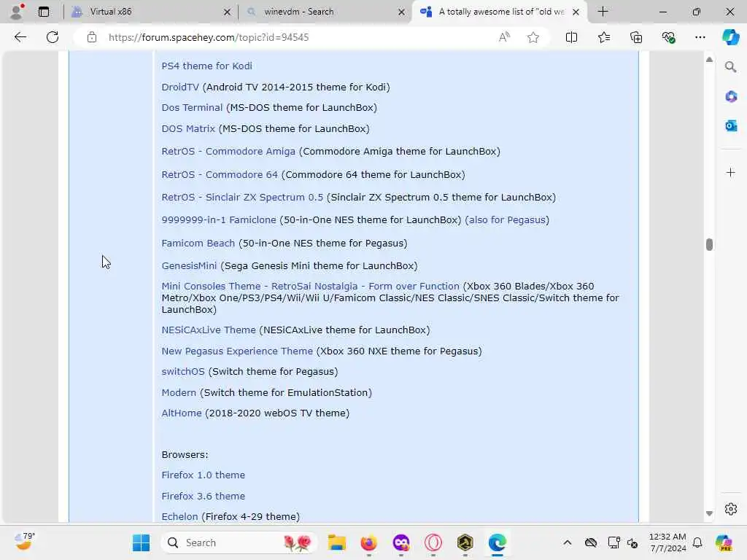This screenshot has width=747, height=560.
Task: Open weather widget showing 79°
Action: pyautogui.click(x=24, y=542)
